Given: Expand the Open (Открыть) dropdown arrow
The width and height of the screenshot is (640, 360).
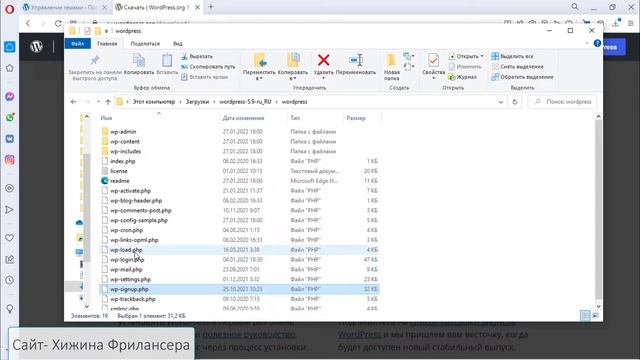Looking at the screenshot, I should tap(482, 56).
